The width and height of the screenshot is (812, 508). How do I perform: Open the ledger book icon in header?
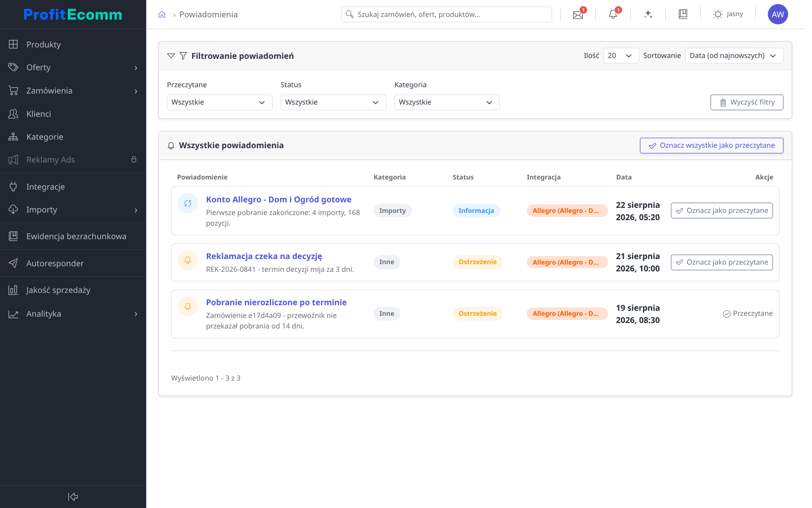(x=683, y=14)
